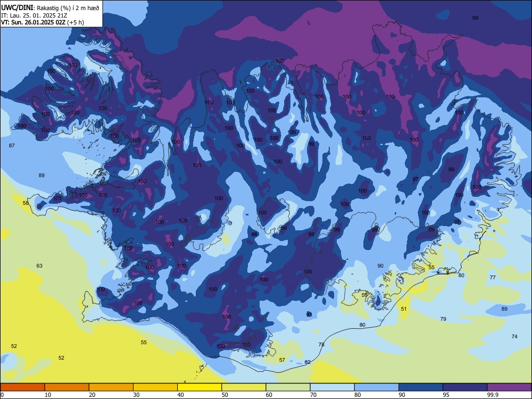Click the 95–99.9 navy legend swatch
This screenshot has height=399, width=532.
[x=465, y=387]
